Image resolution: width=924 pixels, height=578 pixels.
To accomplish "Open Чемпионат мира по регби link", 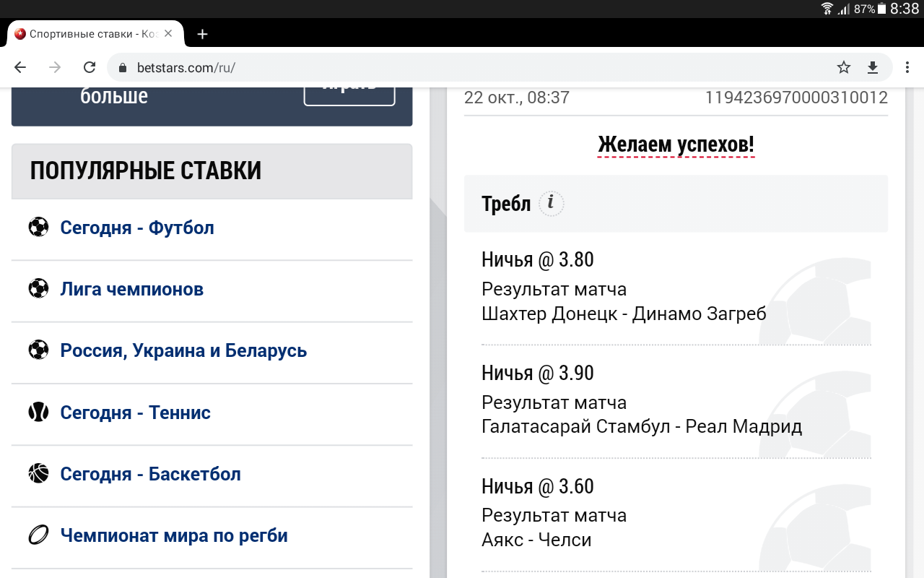I will (x=174, y=535).
